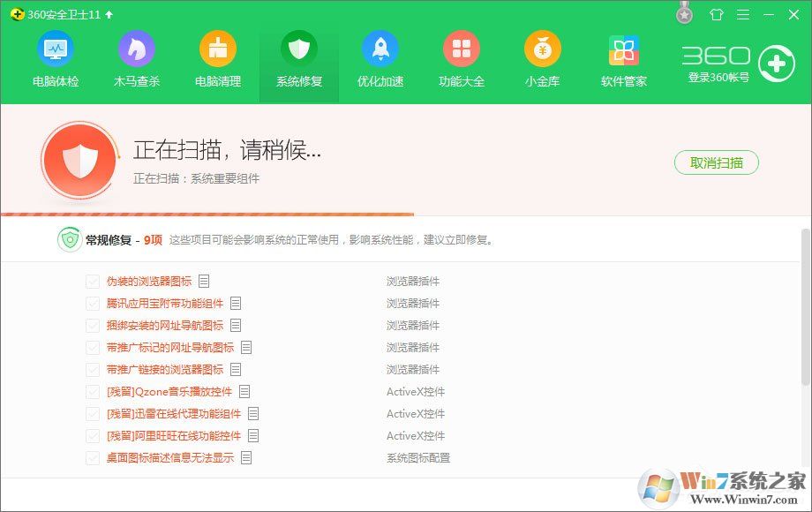Click the shield scanning animation graphic
This screenshot has width=812, height=512.
tap(79, 160)
